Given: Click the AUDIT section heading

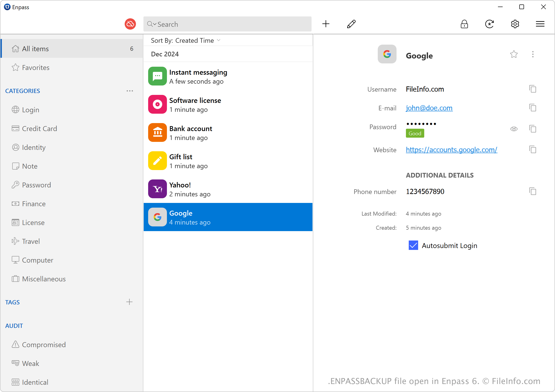Looking at the screenshot, I should pos(14,326).
